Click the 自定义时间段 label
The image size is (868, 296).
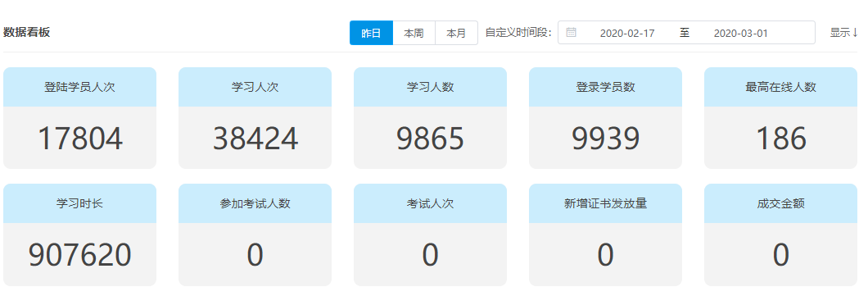tap(518, 33)
